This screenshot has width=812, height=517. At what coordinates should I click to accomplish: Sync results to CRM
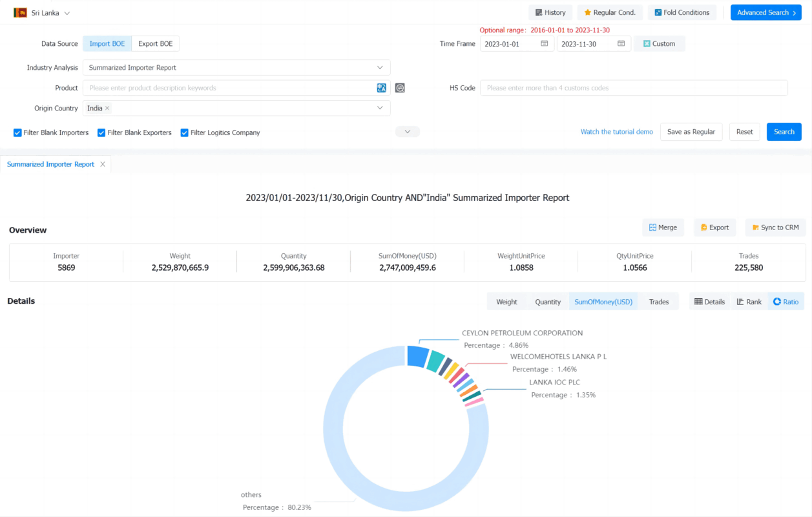tap(775, 227)
